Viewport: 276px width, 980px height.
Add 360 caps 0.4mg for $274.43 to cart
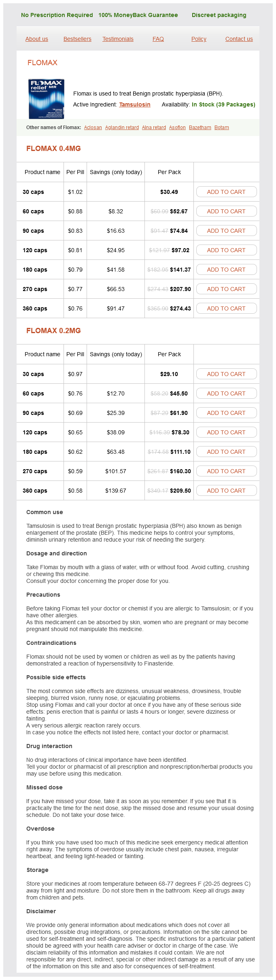pyautogui.click(x=226, y=308)
